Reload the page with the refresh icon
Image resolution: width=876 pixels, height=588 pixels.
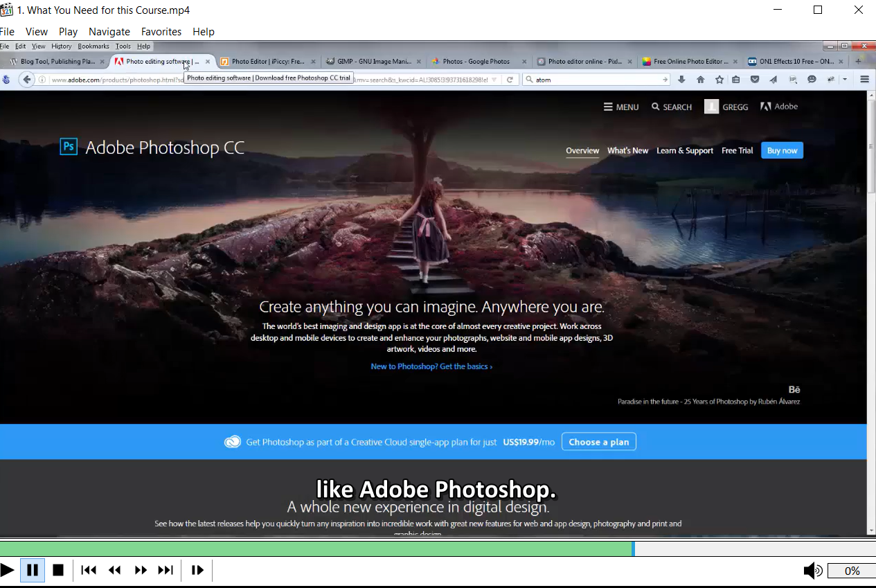(x=510, y=80)
